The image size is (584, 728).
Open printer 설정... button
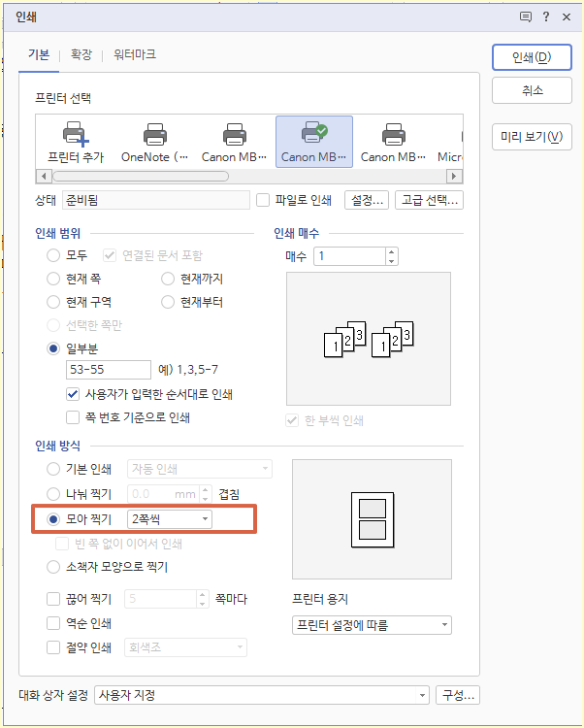click(367, 200)
